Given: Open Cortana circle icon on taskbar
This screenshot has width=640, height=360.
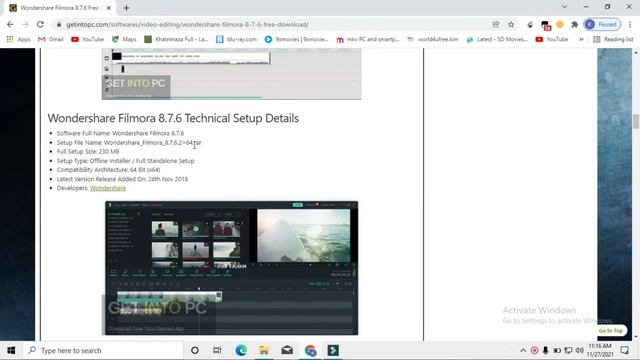Looking at the screenshot, I should [195, 350].
